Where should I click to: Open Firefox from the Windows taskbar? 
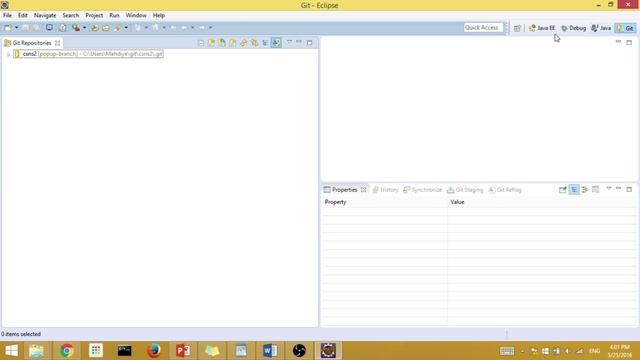[x=153, y=351]
